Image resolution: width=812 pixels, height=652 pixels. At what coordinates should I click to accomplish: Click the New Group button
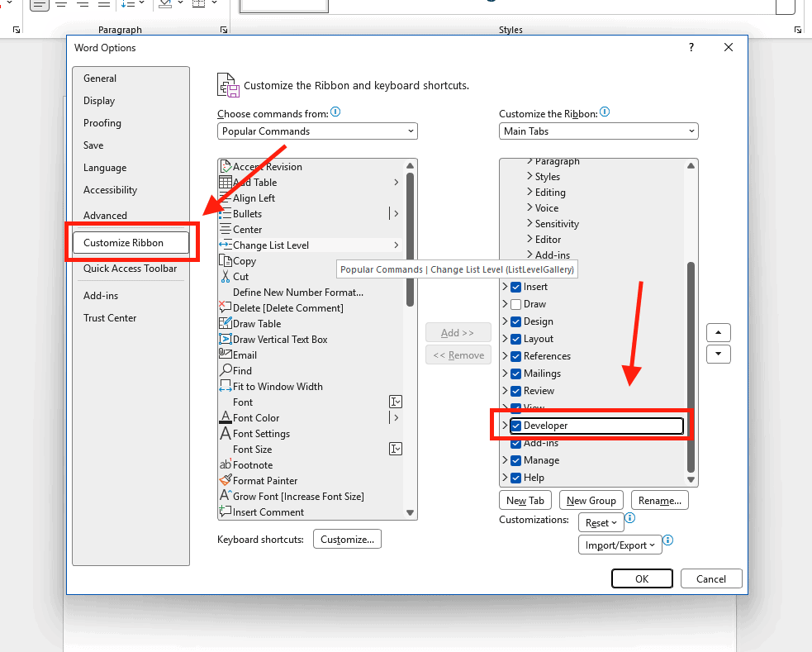pos(591,500)
